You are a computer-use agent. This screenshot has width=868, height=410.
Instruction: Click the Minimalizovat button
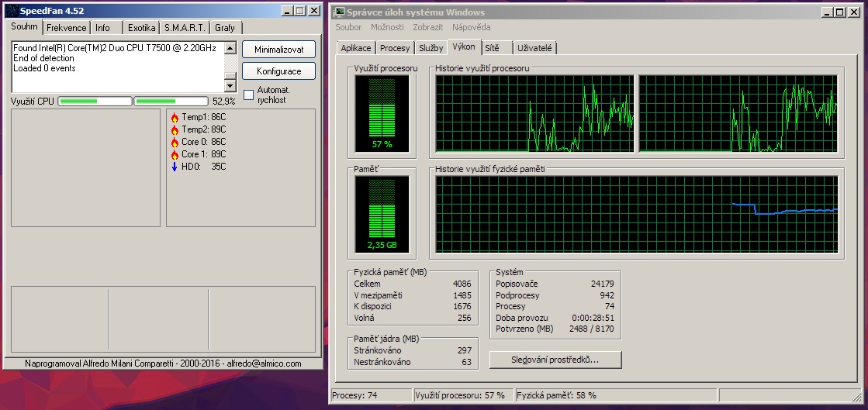pos(278,50)
